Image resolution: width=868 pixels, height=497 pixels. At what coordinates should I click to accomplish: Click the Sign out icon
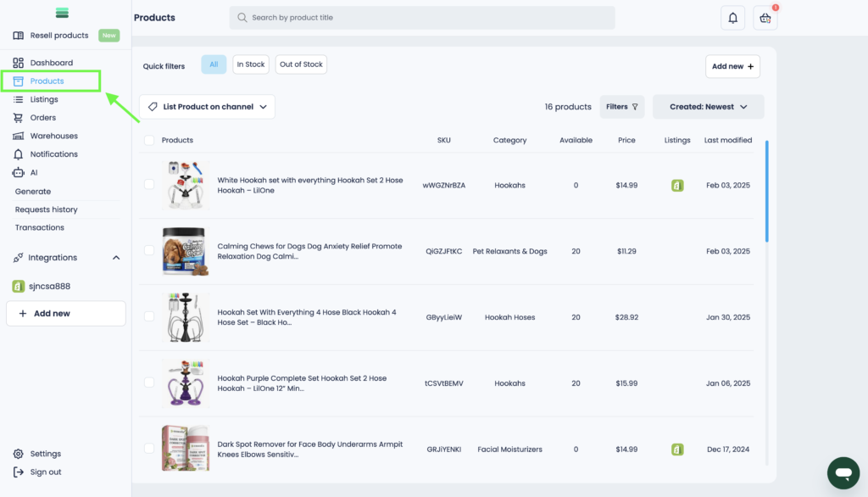[x=19, y=472]
